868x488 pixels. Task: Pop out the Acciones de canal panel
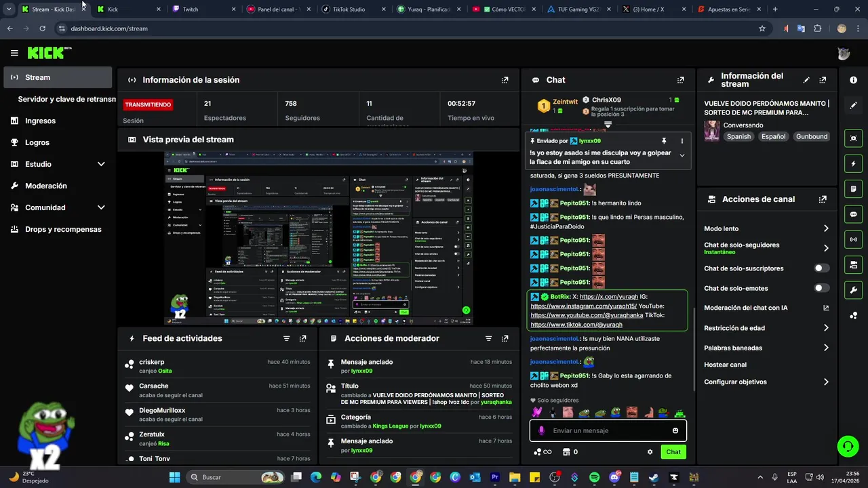point(823,199)
